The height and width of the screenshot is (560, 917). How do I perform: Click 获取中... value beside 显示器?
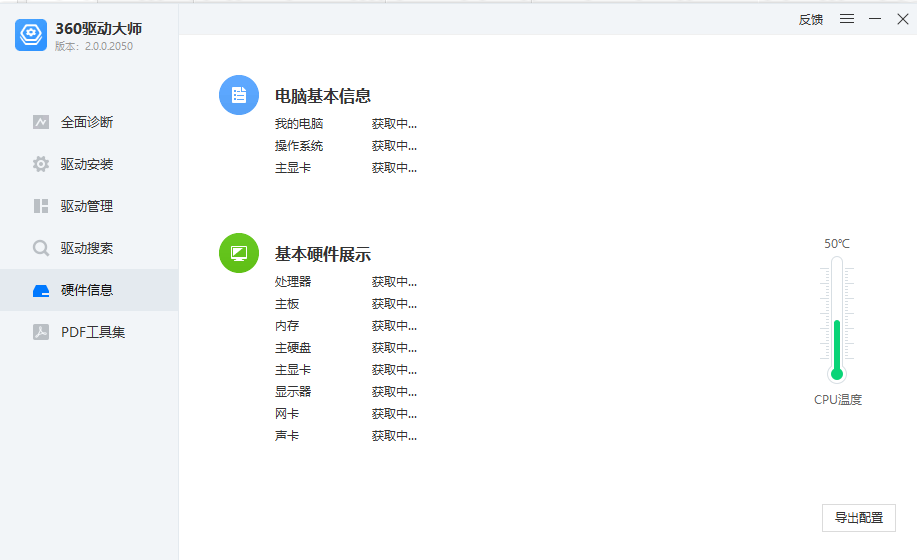(x=394, y=392)
